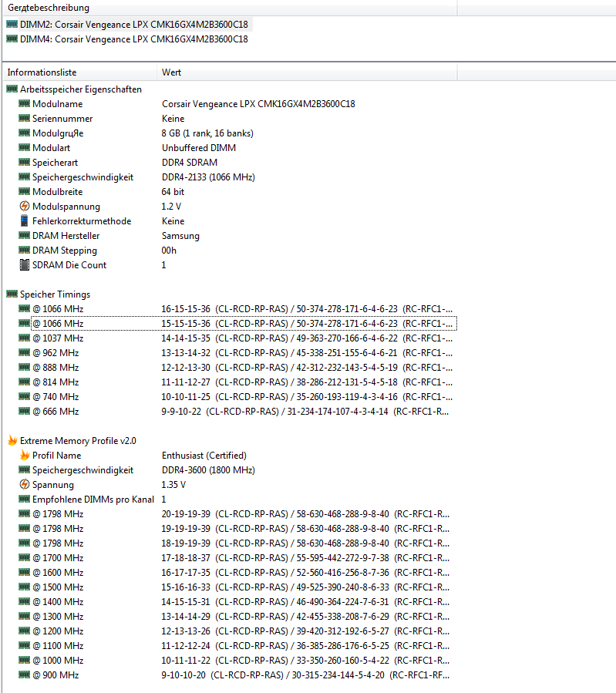Click the DRAM Stepping row icon
Screen dimensions: 616x693
coord(25,250)
